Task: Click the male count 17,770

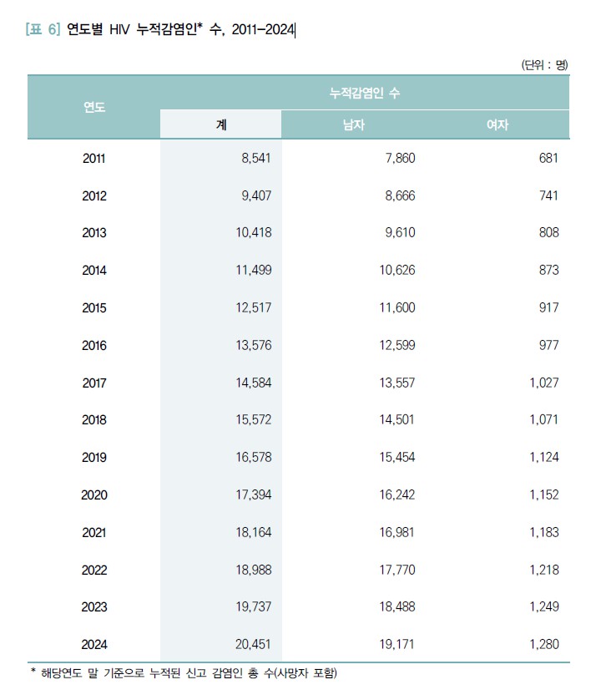Action: (x=395, y=570)
